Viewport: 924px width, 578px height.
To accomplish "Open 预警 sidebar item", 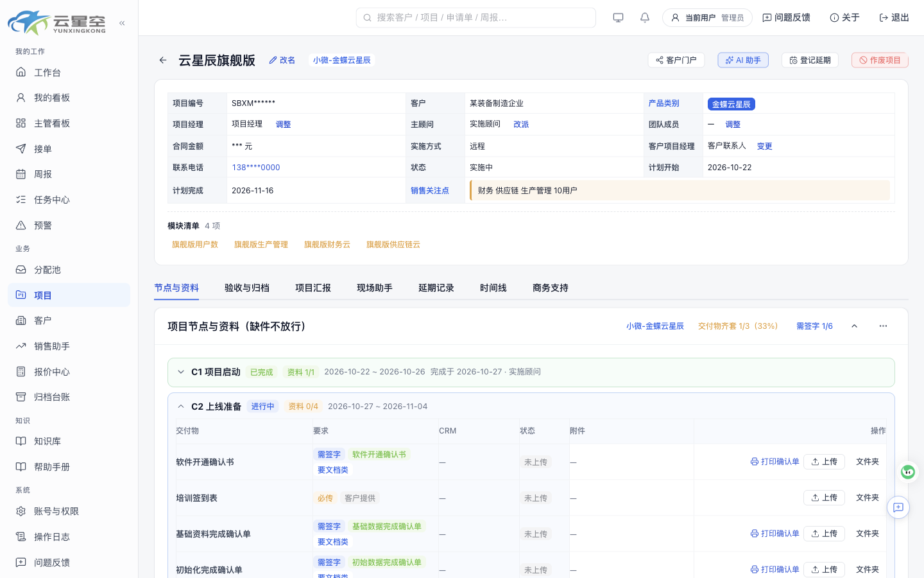I will point(69,225).
